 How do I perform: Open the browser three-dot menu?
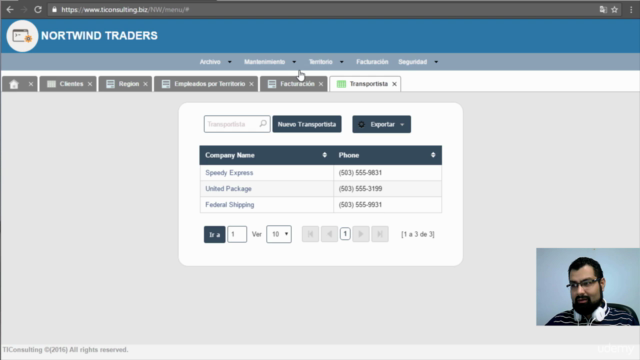[x=631, y=9]
